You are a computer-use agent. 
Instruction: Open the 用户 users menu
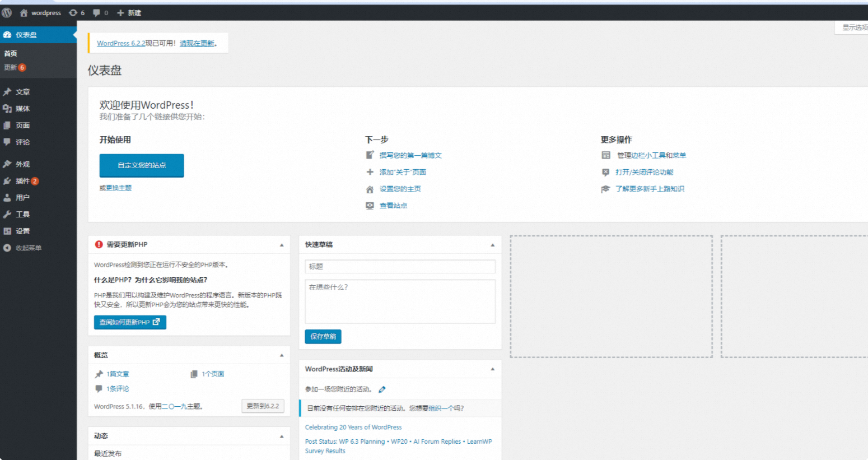click(38, 198)
